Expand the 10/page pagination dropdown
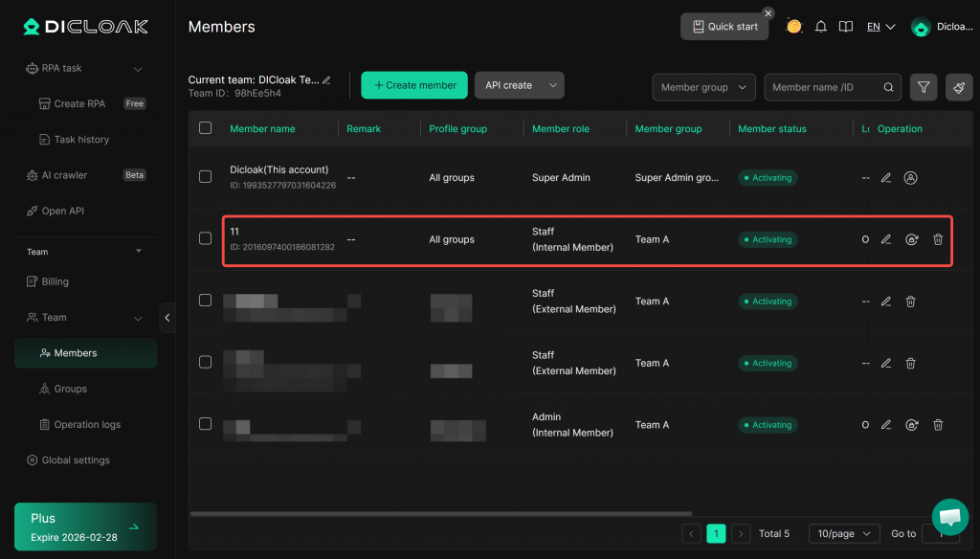The width and height of the screenshot is (980, 559). [843, 534]
